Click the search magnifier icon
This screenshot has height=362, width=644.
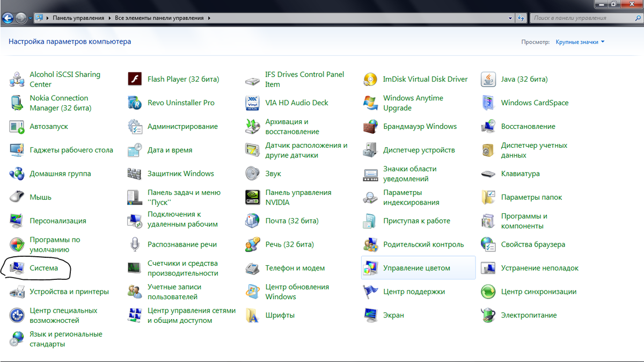coord(637,18)
